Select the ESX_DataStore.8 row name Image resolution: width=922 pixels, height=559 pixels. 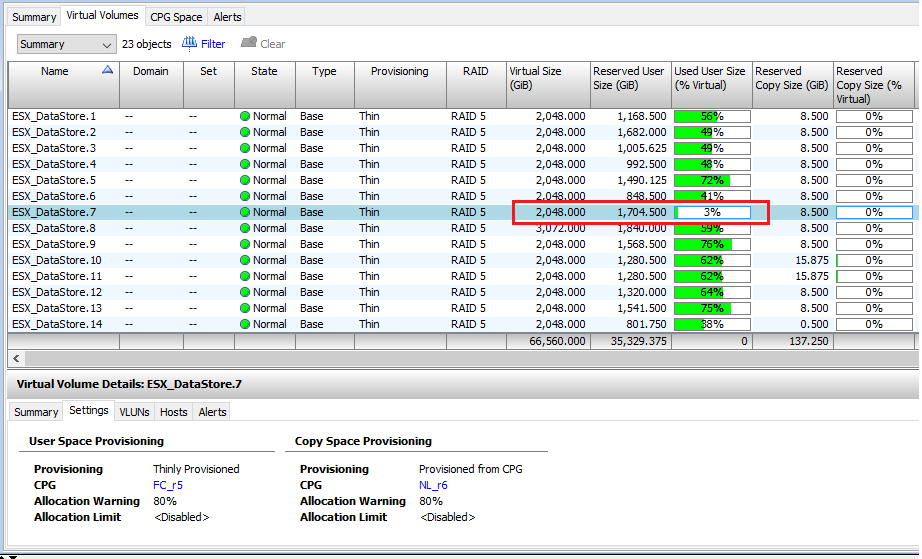click(x=54, y=228)
